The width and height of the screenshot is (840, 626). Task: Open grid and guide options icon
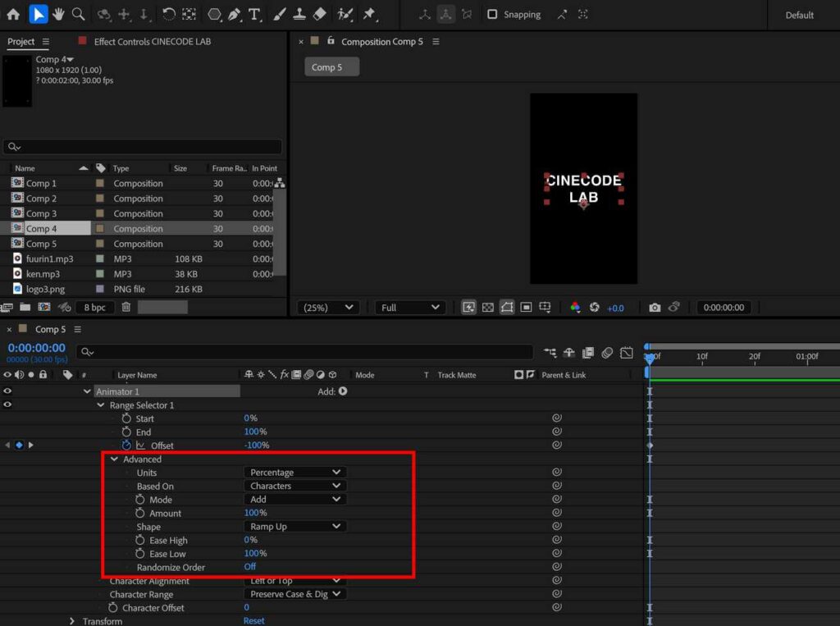point(545,307)
